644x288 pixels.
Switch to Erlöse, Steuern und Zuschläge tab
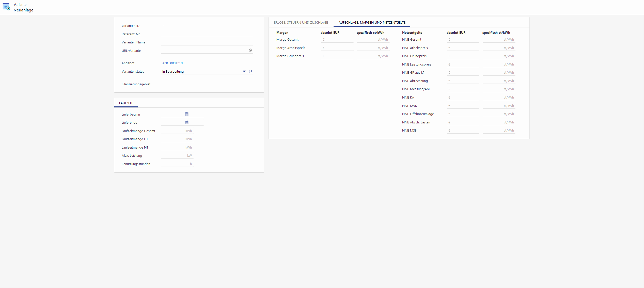[x=301, y=23]
